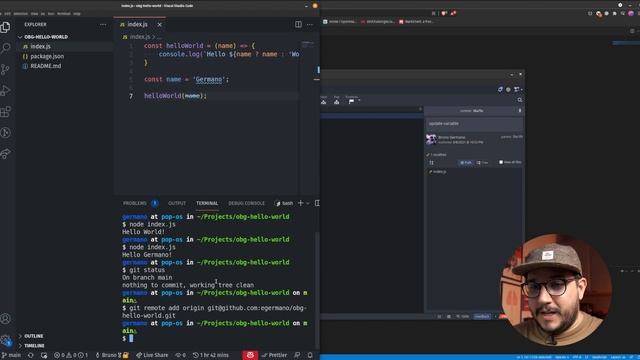640x360 pixels.
Task: Click the rocket icon in the Git client header
Action: coord(500,89)
